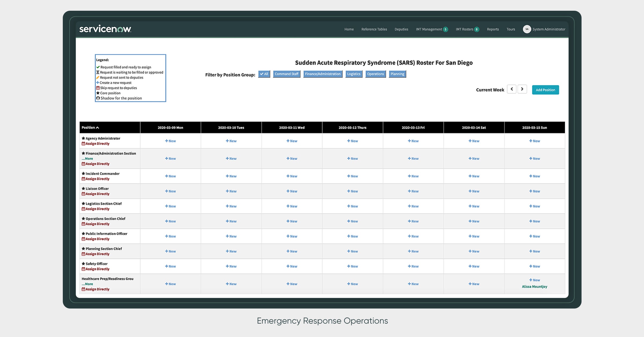The image size is (644, 337).
Task: Sort by Position column header arrow
Action: (97, 128)
